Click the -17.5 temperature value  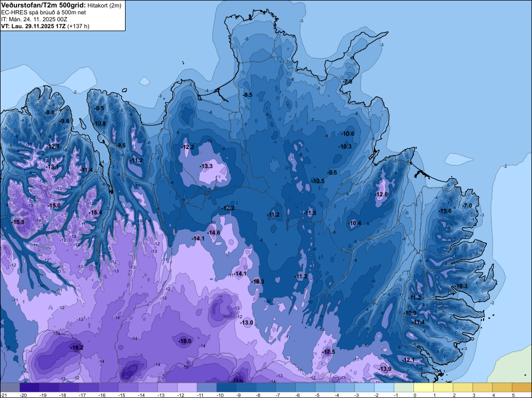click(329, 352)
